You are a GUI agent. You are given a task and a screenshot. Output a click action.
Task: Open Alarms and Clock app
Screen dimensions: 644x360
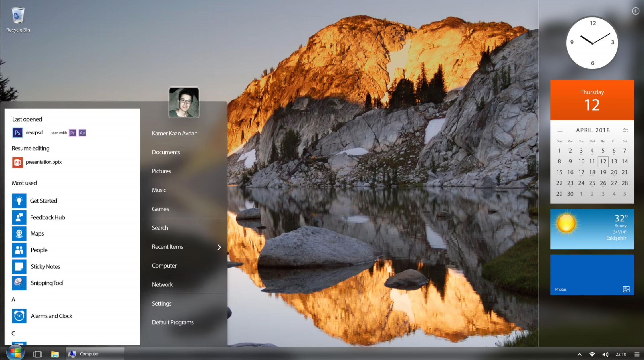point(51,316)
